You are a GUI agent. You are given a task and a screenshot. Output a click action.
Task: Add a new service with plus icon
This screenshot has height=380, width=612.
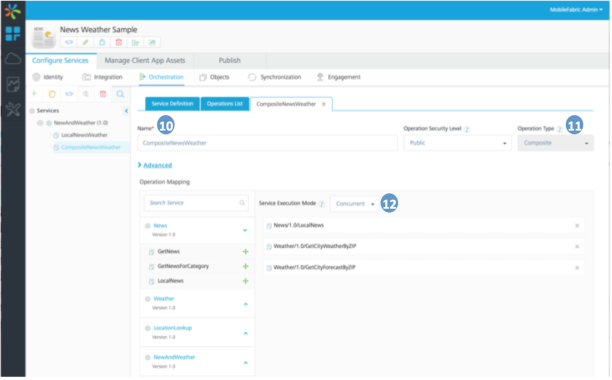coord(34,94)
